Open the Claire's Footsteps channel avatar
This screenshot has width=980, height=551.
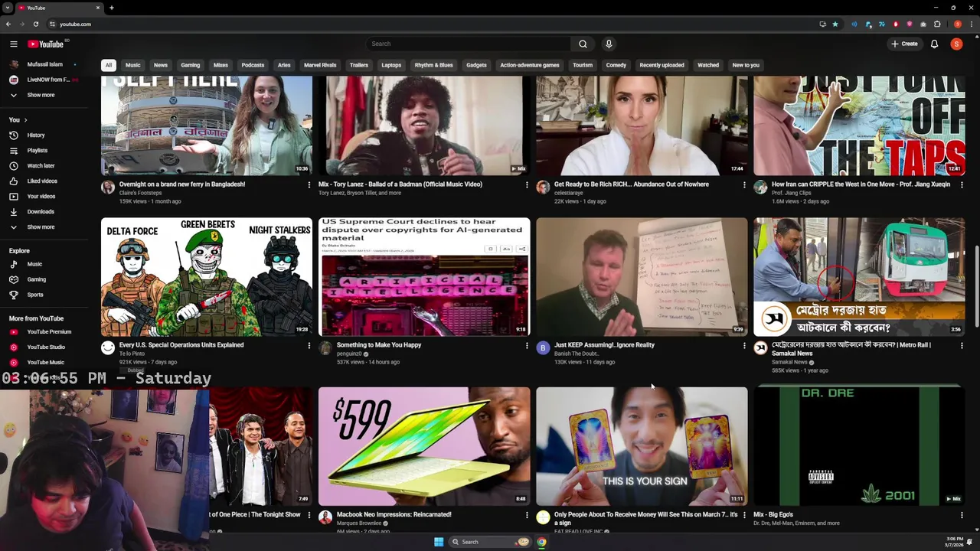click(x=108, y=187)
